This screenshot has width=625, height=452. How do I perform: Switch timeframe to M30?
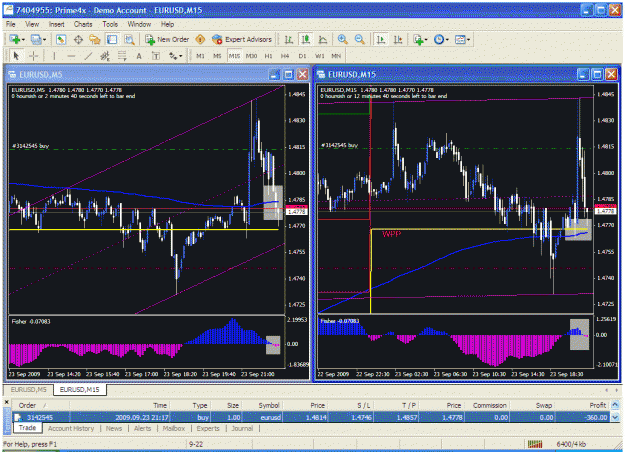pos(252,56)
